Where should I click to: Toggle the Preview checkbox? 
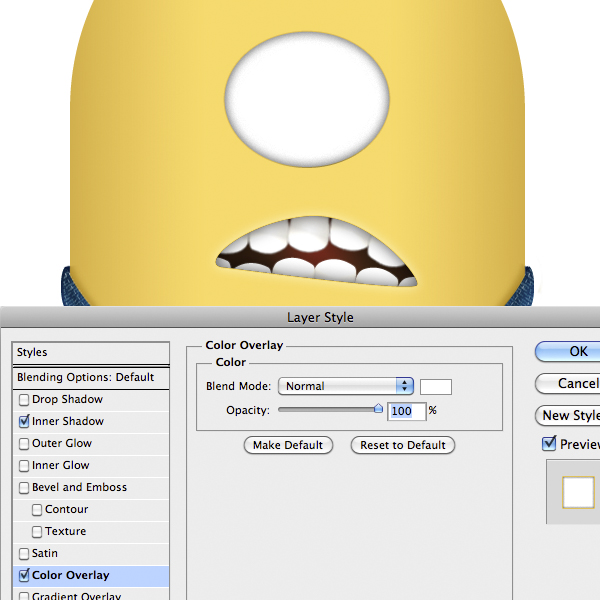549,444
